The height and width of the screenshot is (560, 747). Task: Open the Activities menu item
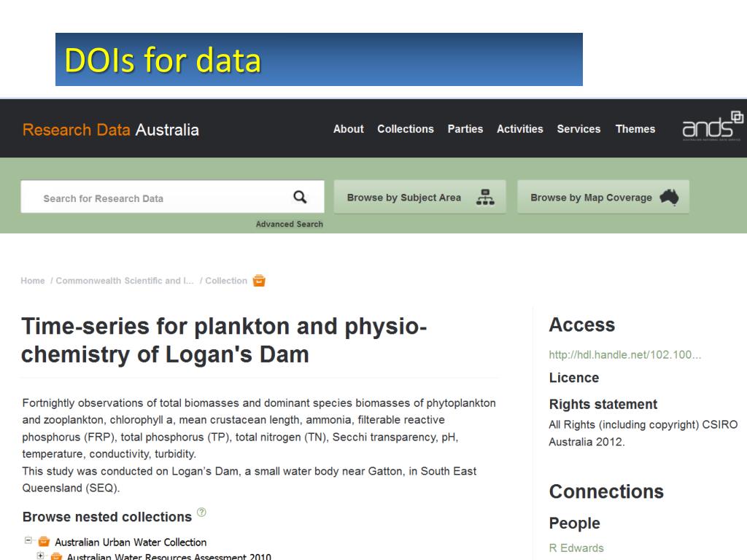point(519,129)
